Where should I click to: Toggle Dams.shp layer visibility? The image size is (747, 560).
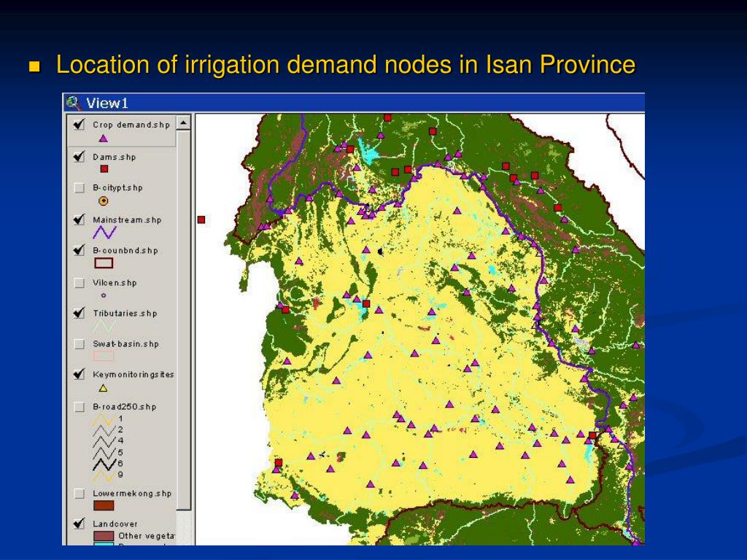tap(79, 157)
